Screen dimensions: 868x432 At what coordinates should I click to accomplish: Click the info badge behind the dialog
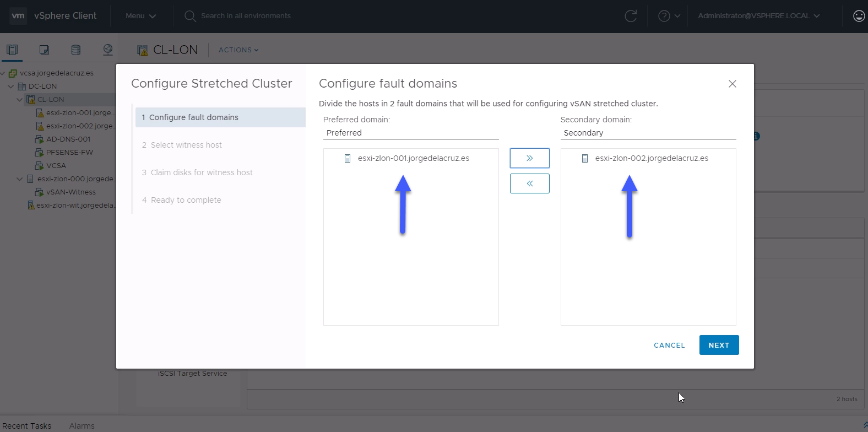tap(757, 136)
